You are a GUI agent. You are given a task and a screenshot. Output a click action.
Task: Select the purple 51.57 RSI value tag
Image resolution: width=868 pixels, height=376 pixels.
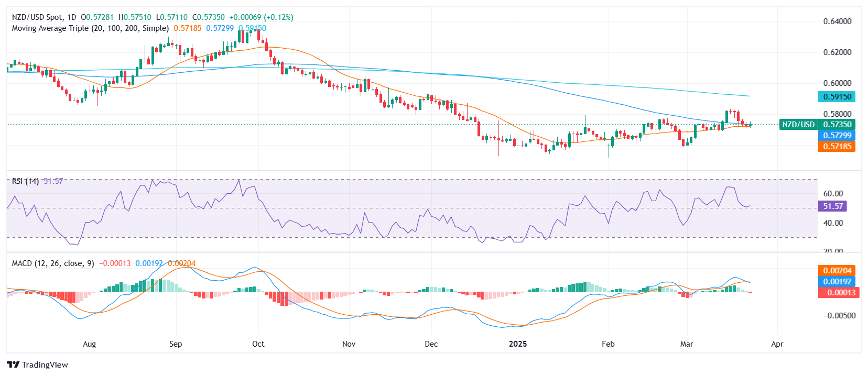pyautogui.click(x=832, y=206)
